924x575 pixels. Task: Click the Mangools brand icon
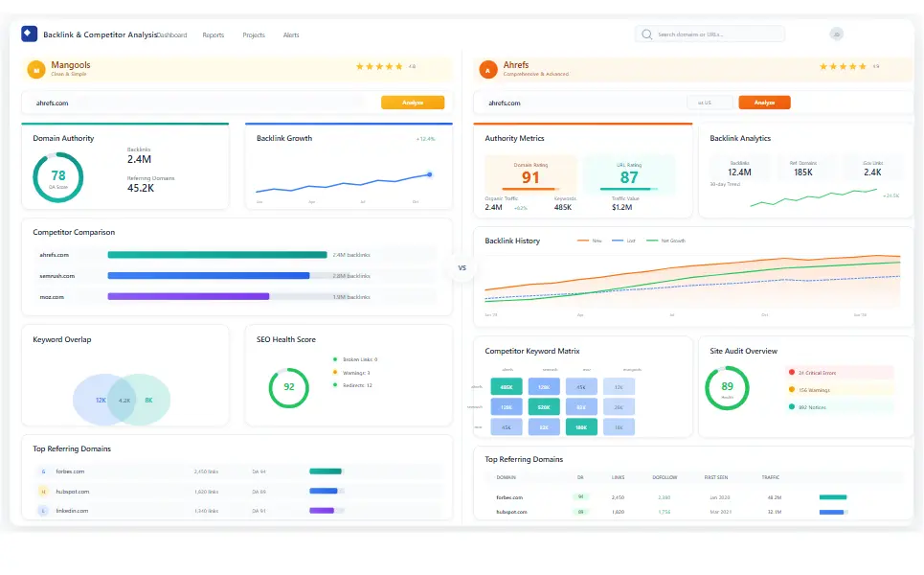click(35, 69)
